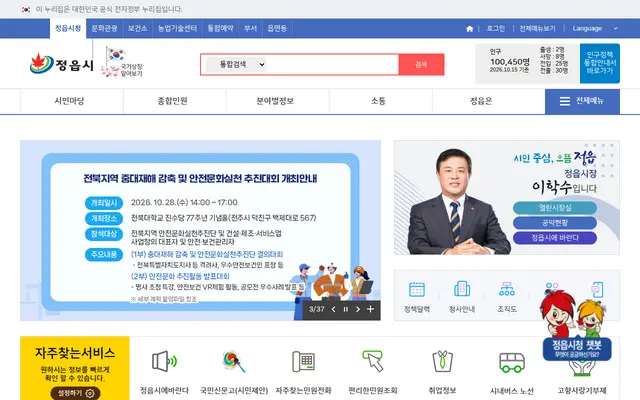Select the 농업기술센터 top tab
This screenshot has width=640, height=400.
click(x=177, y=29)
